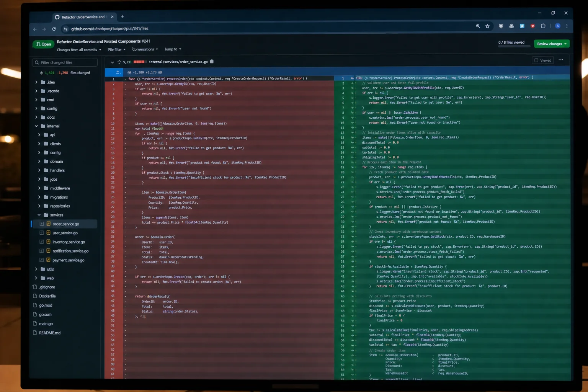This screenshot has width=588, height=392.
Task: Click the red-and-gray diffstat blocks in file header
Action: (x=140, y=62)
